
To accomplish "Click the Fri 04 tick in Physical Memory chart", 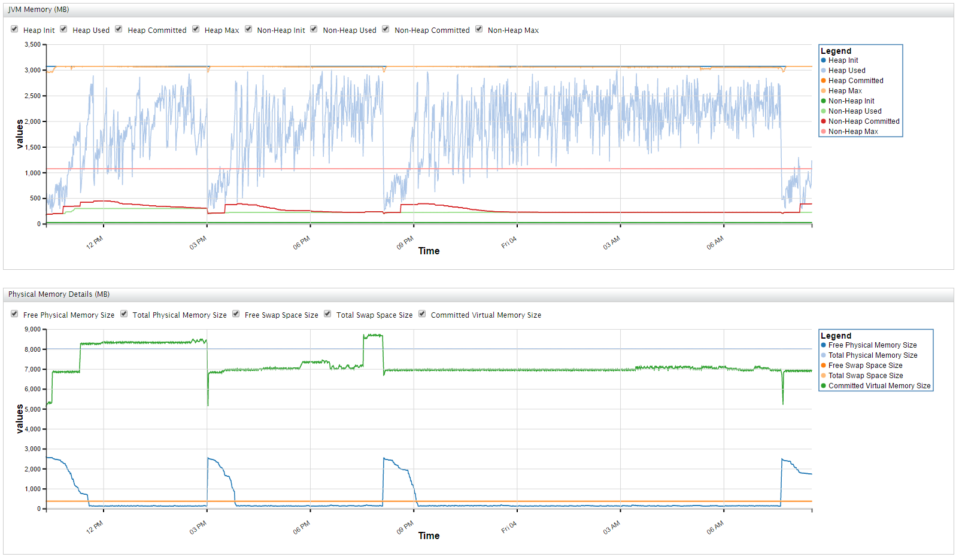I will point(509,527).
